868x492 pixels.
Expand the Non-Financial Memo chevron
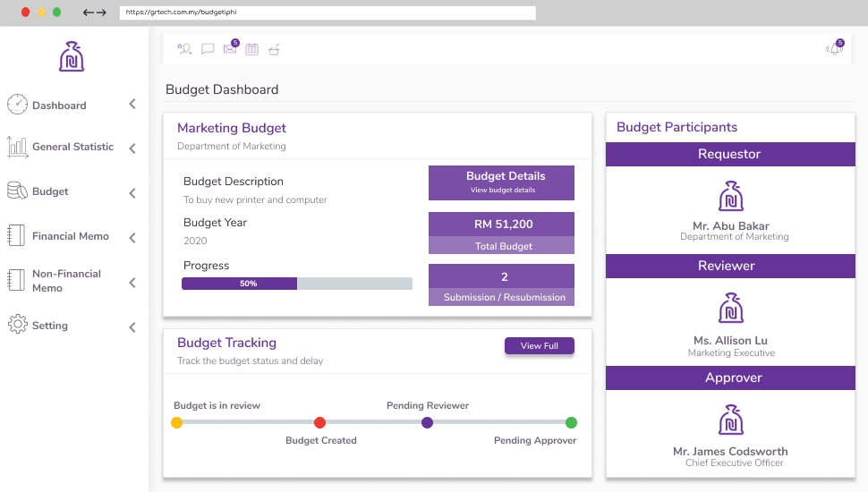132,283
